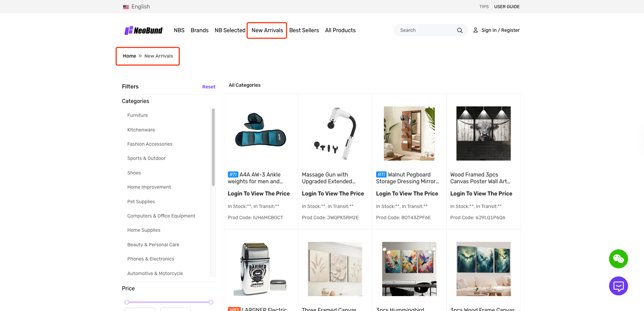Select Computers & Office Equipment category
Screen dimensions: 644x311
coord(161,216)
